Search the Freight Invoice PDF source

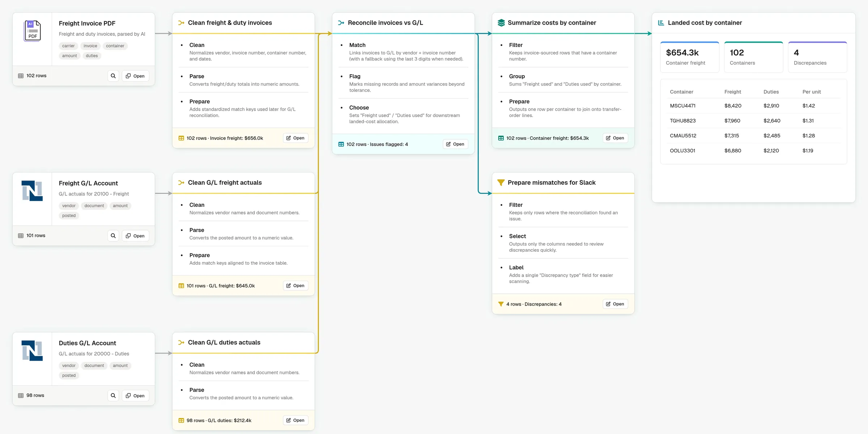(x=113, y=76)
